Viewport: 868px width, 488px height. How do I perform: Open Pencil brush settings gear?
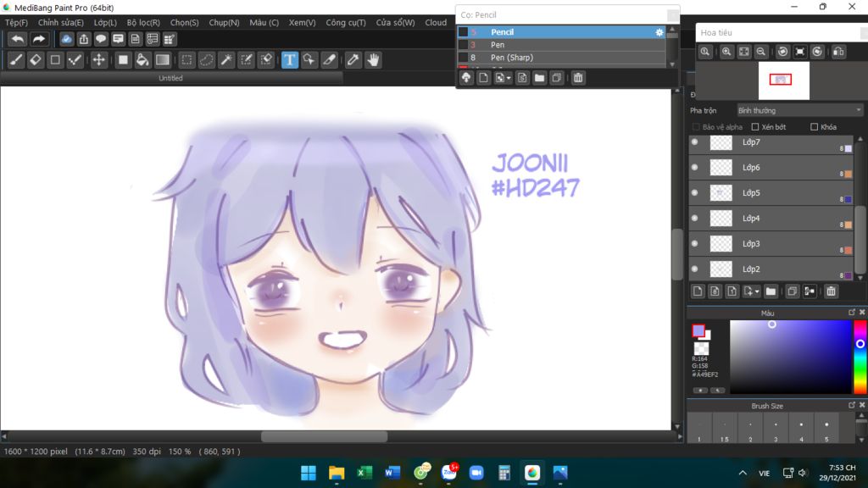(659, 32)
